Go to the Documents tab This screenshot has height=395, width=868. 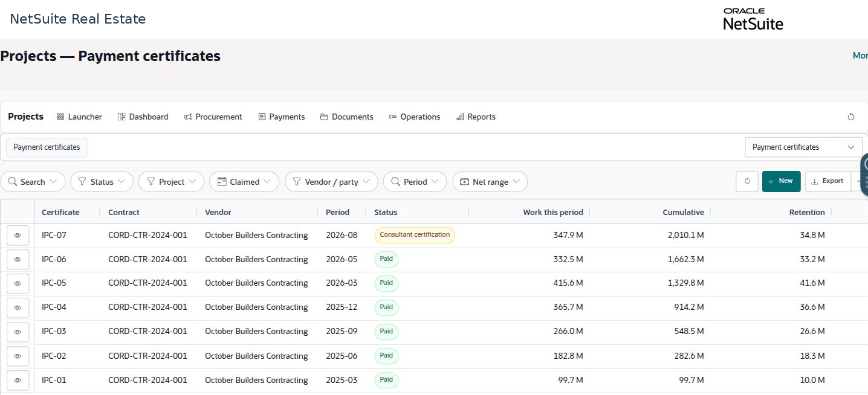tap(346, 117)
